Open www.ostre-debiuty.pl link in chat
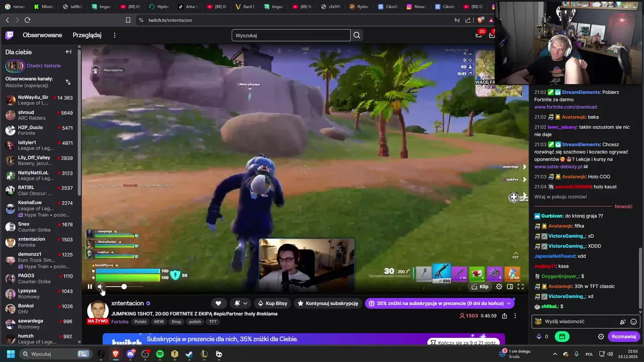Viewport: 644px width, 362px height. click(x=558, y=166)
